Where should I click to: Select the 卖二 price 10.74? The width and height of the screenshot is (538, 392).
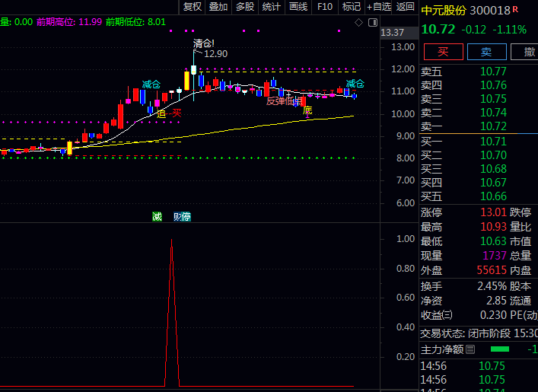pyautogui.click(x=493, y=113)
